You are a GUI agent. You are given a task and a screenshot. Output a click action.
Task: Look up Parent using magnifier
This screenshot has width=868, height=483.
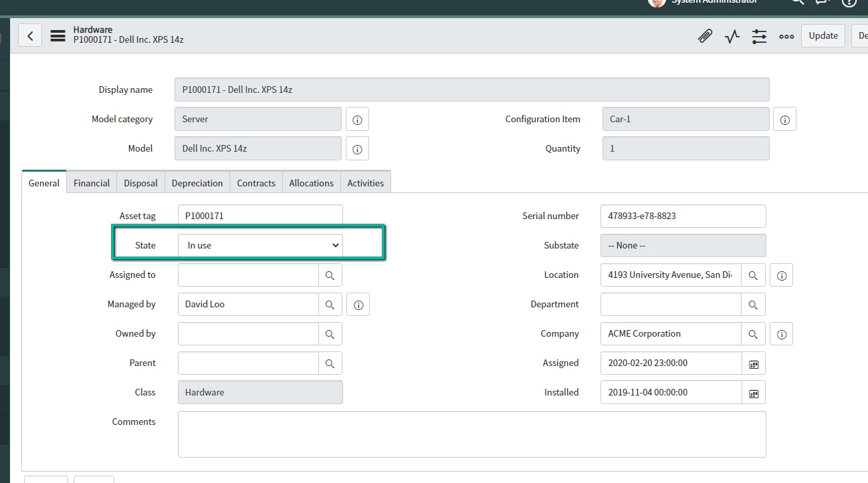coord(330,363)
